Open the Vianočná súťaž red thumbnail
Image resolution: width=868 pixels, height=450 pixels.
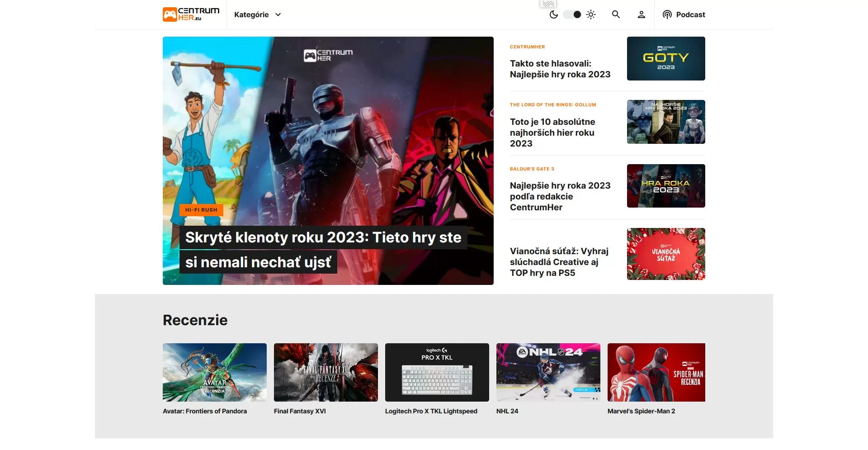(665, 254)
